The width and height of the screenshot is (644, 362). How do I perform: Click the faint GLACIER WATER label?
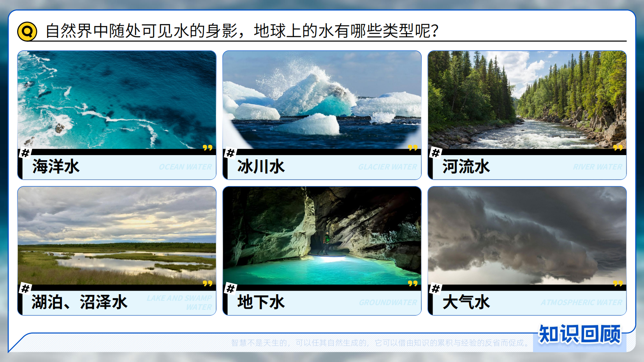coord(388,167)
